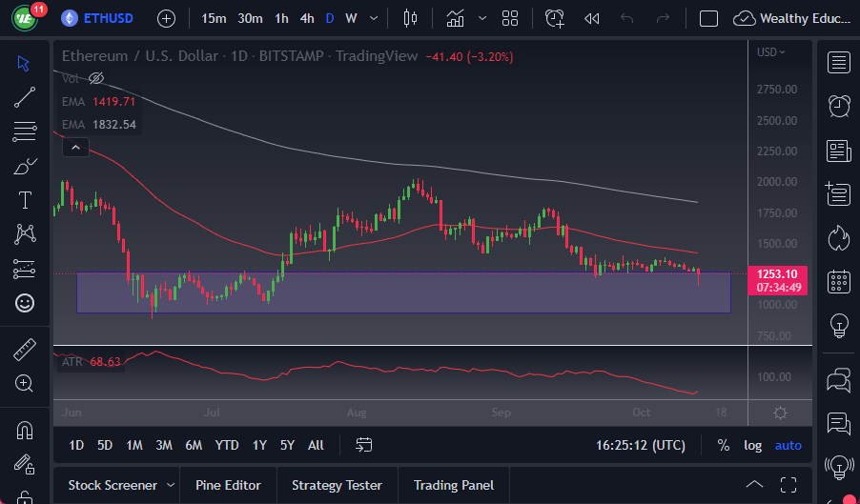Open the Stock Screener dropdown arrow
The width and height of the screenshot is (860, 504).
170,485
